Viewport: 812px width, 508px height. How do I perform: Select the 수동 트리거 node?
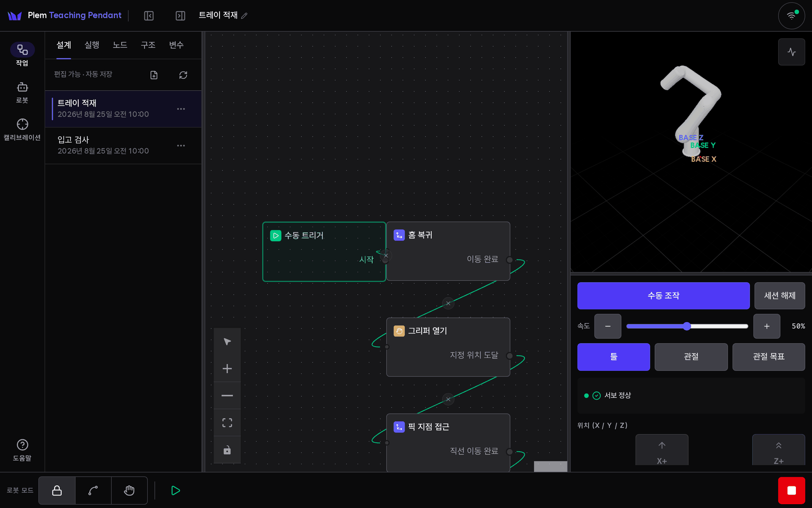(x=324, y=251)
